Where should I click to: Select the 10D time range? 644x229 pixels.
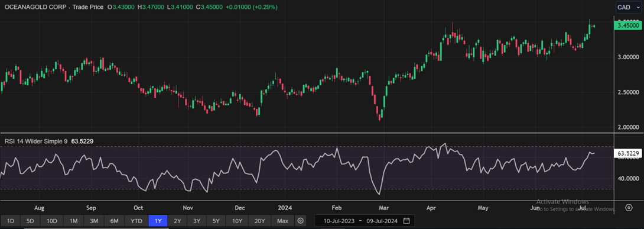pyautogui.click(x=52, y=221)
